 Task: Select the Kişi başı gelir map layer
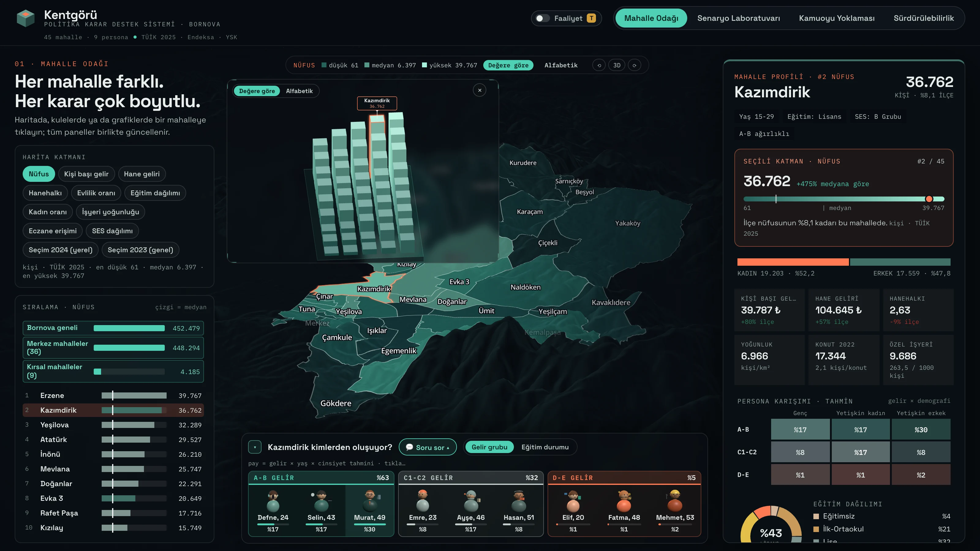pos(86,174)
